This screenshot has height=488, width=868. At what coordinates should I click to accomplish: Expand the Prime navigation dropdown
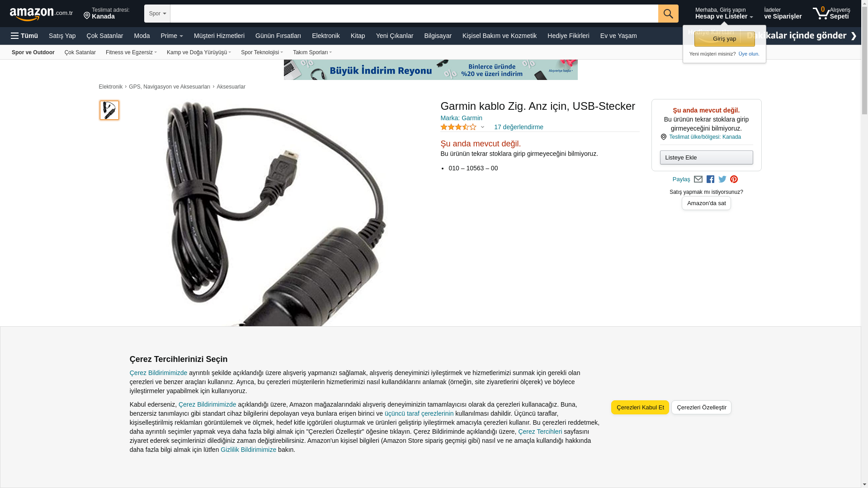click(x=172, y=36)
